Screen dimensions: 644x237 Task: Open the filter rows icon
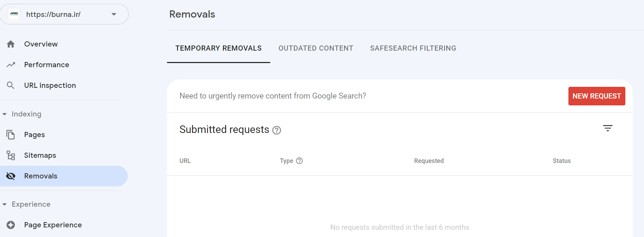607,128
